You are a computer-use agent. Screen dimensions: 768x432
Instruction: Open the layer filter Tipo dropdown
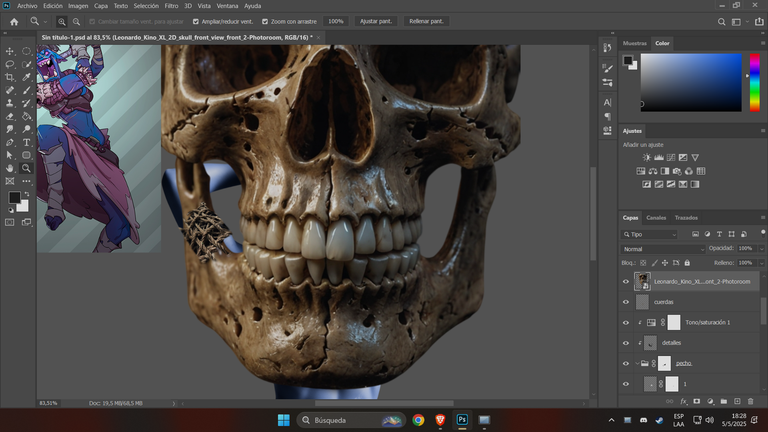(x=649, y=235)
